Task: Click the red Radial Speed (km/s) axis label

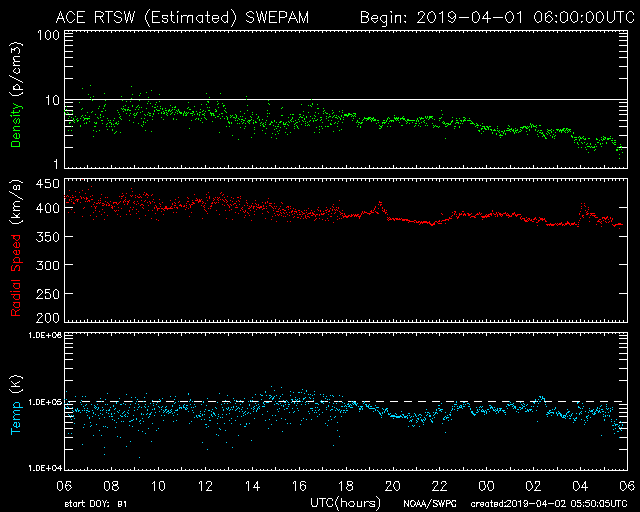Action: tap(17, 249)
